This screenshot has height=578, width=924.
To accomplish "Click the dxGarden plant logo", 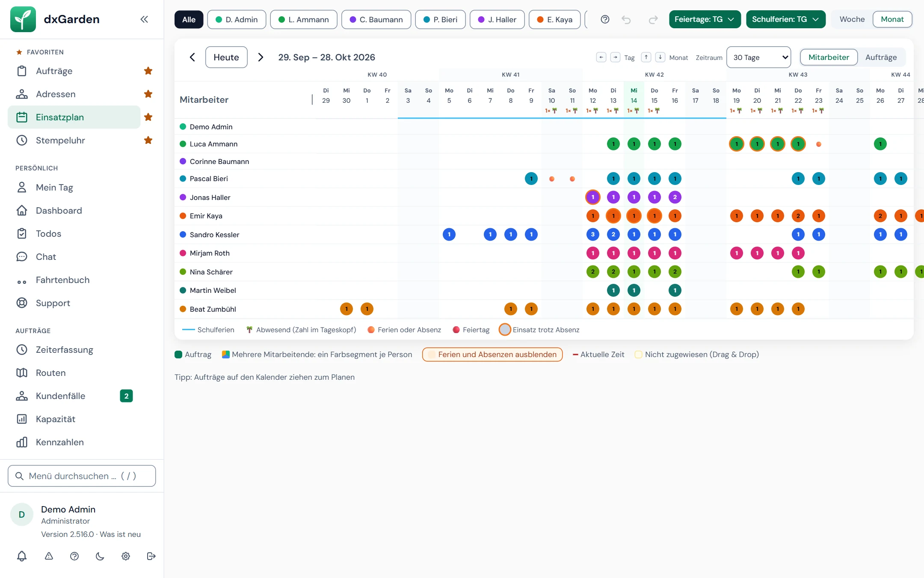I will click(23, 19).
